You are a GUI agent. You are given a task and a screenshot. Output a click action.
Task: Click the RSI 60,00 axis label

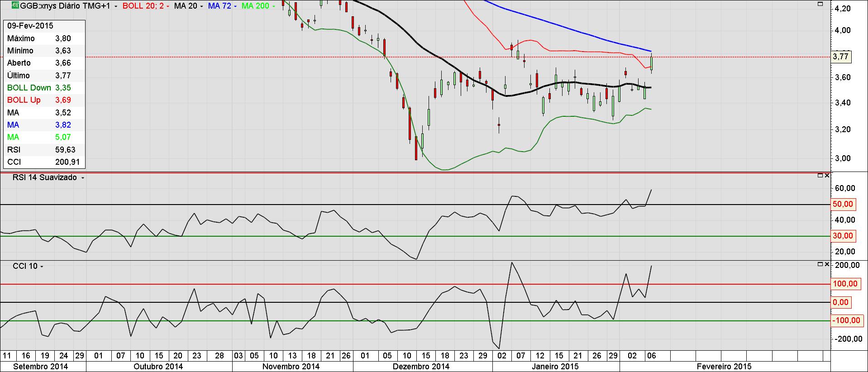[844, 188]
